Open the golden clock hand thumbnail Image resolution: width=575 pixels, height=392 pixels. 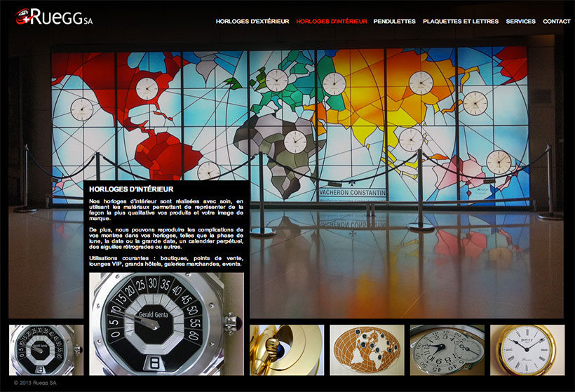coord(287,350)
